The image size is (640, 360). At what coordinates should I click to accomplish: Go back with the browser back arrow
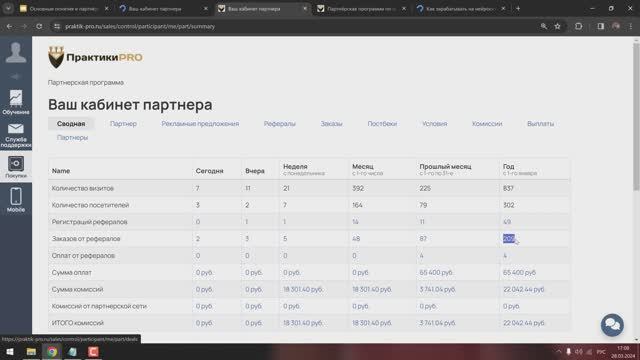9,26
